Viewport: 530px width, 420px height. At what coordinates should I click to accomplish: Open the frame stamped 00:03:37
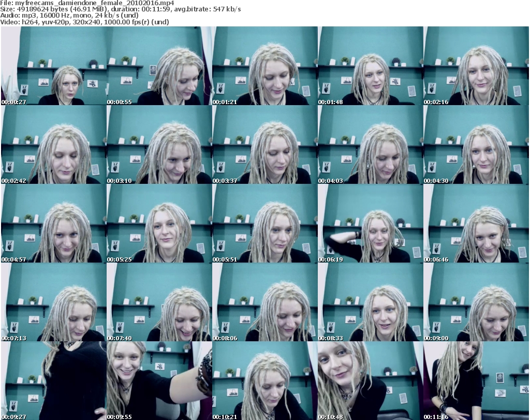(264, 144)
